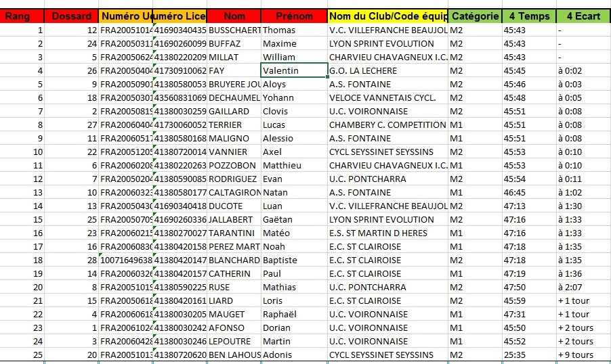Select first name Baptiste
Image resolution: width=611 pixels, height=364 pixels.
(x=294, y=260)
